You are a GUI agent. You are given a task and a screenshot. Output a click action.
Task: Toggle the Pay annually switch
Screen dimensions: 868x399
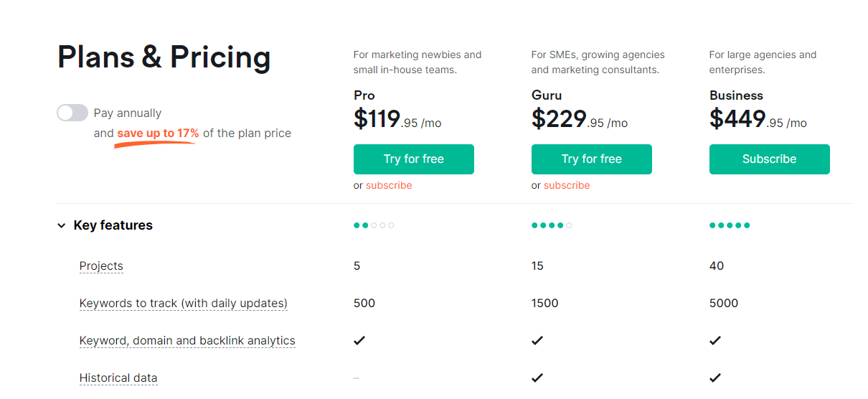coord(72,113)
